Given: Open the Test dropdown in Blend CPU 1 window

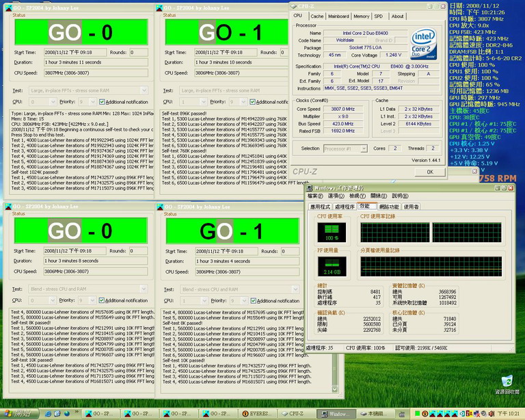Looking at the screenshot, I should [295, 289].
